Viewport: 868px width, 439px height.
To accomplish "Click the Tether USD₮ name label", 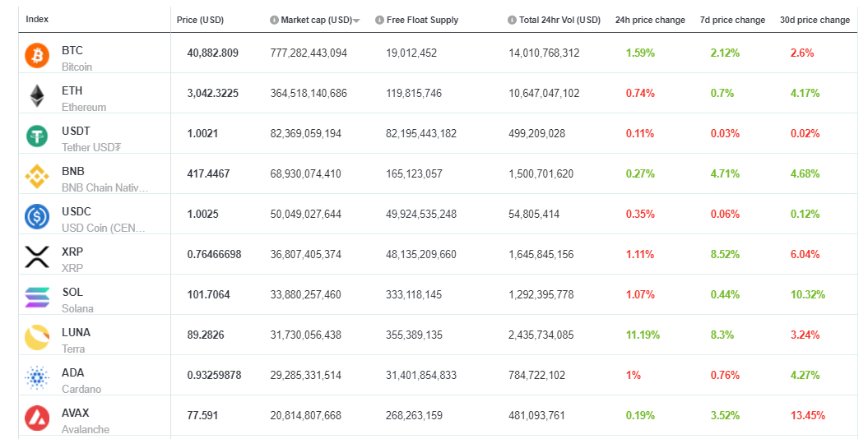I will 91,148.
